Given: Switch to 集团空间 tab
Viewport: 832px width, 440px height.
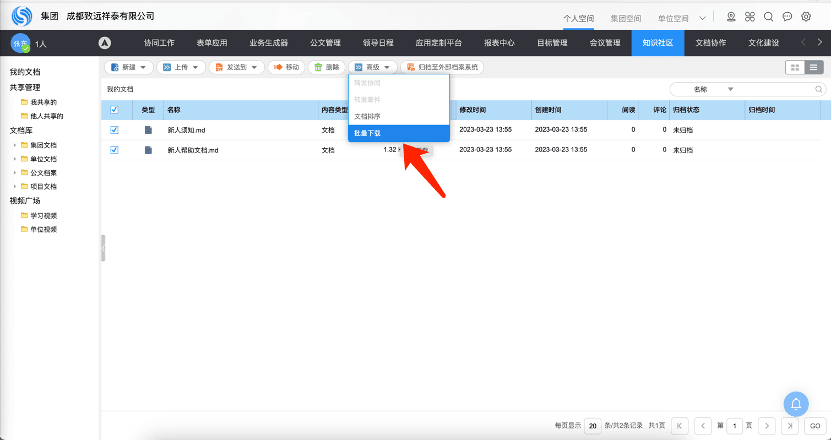Looking at the screenshot, I should 626,18.
